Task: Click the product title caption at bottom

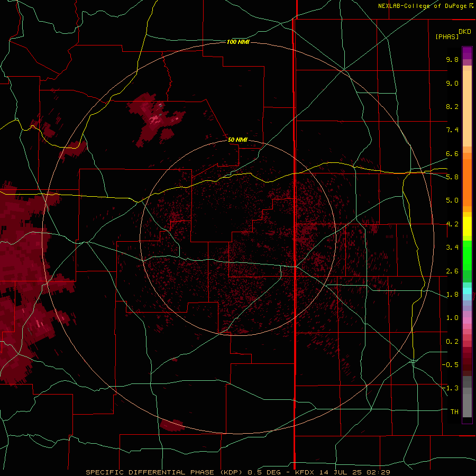Action: [x=238, y=472]
